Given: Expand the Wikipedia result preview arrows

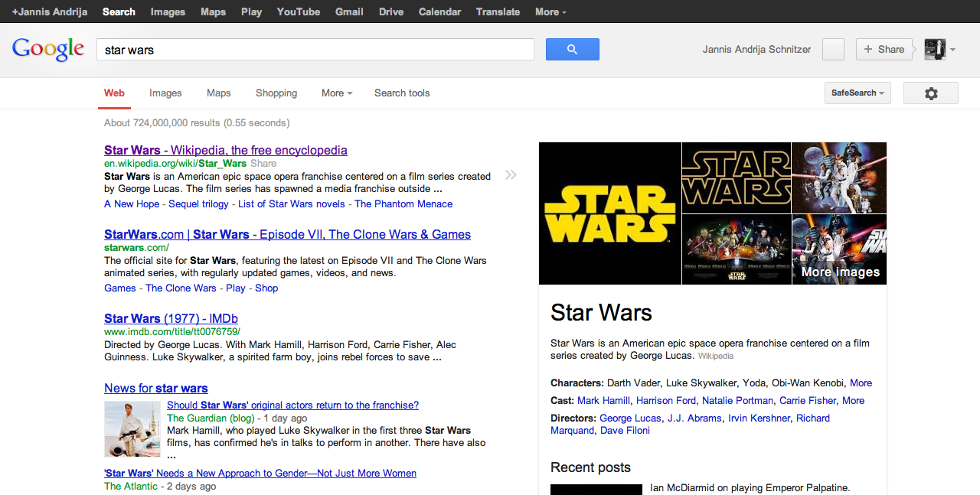Looking at the screenshot, I should tap(511, 175).
